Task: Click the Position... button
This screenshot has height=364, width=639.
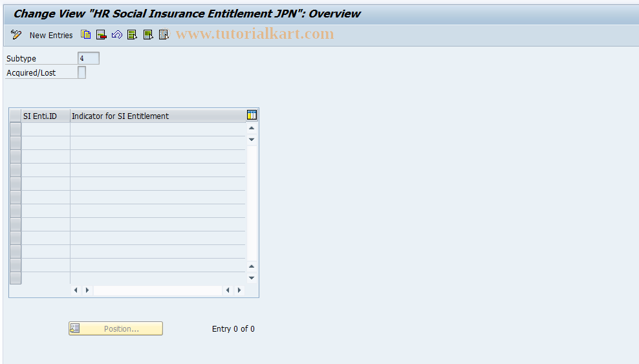Action: click(x=116, y=328)
